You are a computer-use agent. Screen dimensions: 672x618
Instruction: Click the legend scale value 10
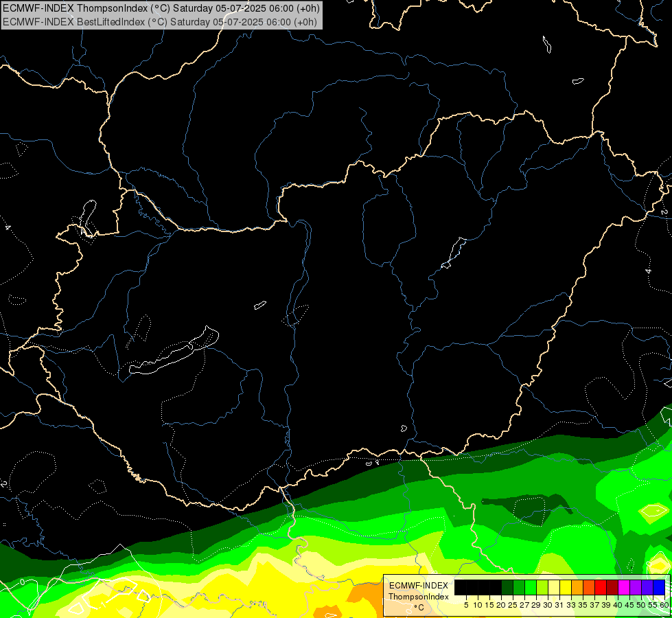(x=478, y=605)
